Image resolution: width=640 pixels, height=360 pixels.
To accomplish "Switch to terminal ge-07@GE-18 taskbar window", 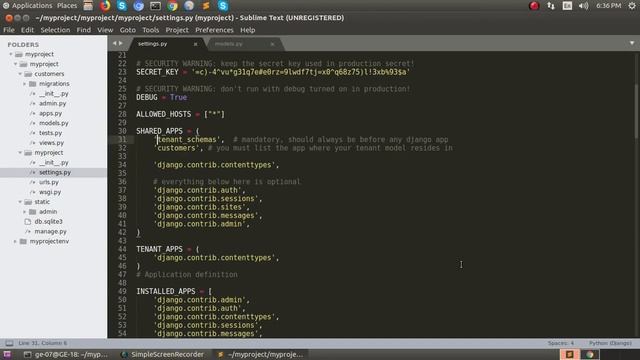I will pyautogui.click(x=66, y=355).
